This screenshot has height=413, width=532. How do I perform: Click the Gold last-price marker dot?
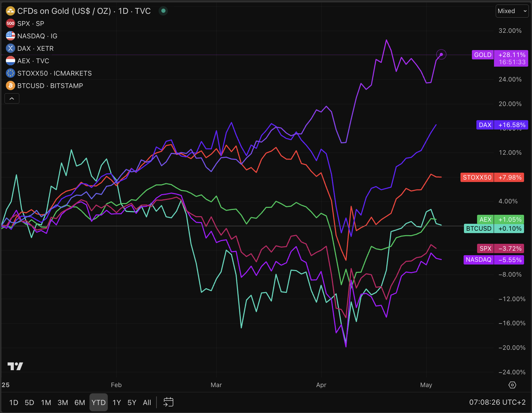click(441, 55)
